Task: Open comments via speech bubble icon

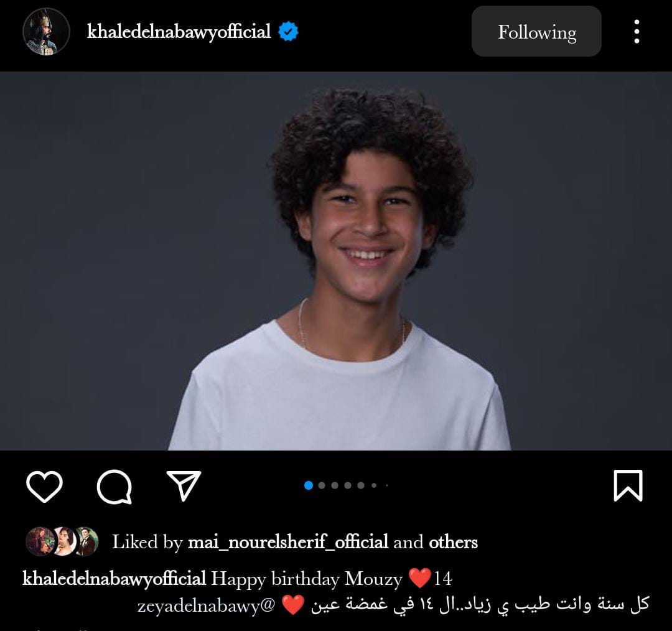Action: pyautogui.click(x=114, y=487)
